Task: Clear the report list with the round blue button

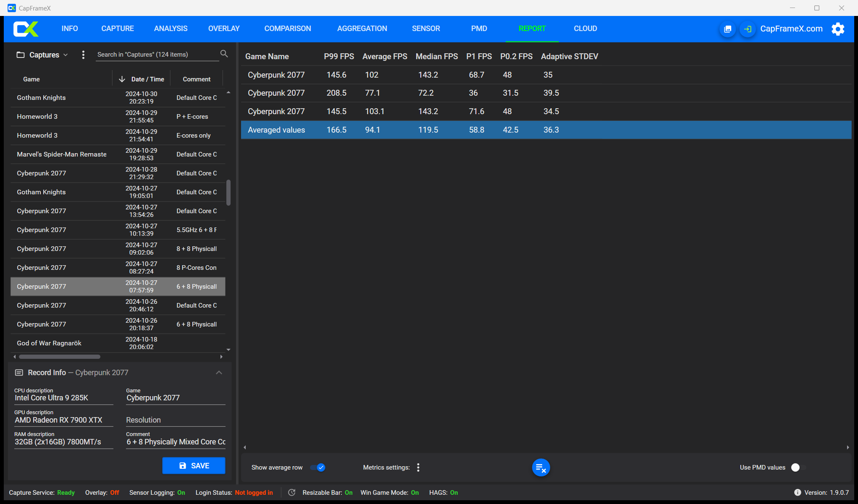Action: tap(541, 467)
